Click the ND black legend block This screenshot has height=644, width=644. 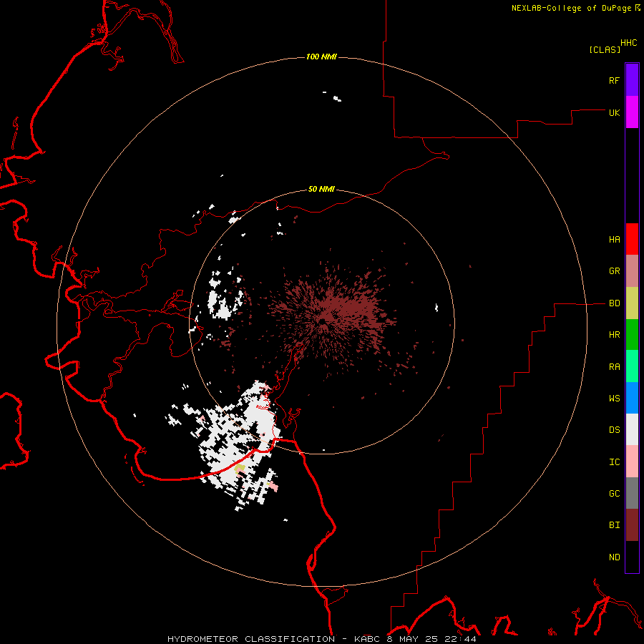tap(632, 557)
